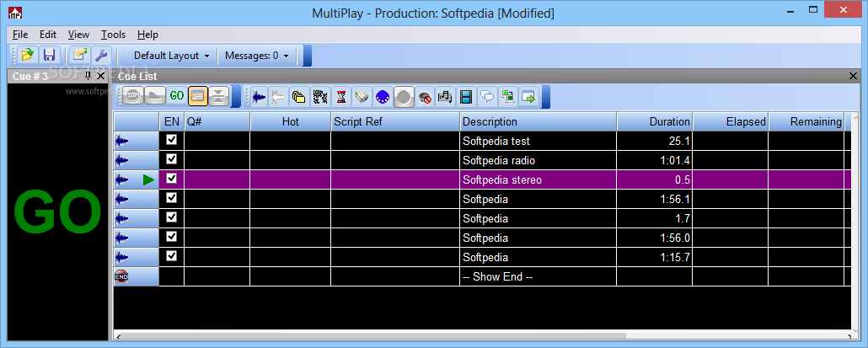Click the Stop All toolbar button

133,96
